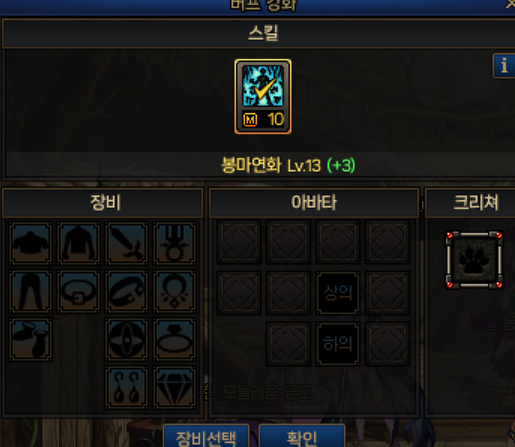The width and height of the screenshot is (515, 447).
Task: Click the 장비선택 button
Action: (206, 437)
